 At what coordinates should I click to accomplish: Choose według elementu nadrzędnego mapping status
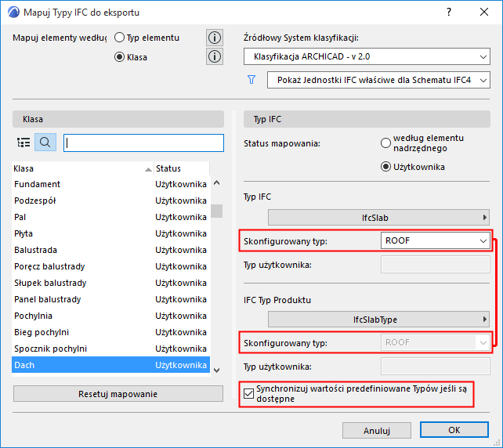pyautogui.click(x=385, y=143)
